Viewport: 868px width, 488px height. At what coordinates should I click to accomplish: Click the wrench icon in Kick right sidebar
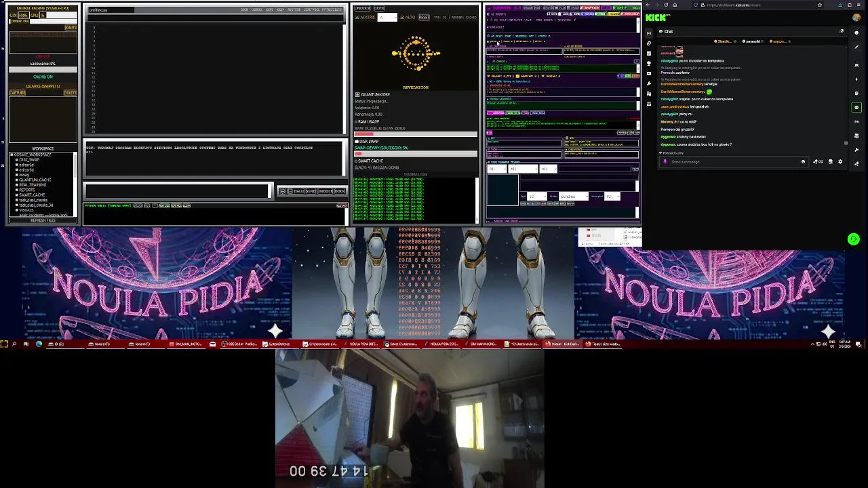(x=856, y=150)
